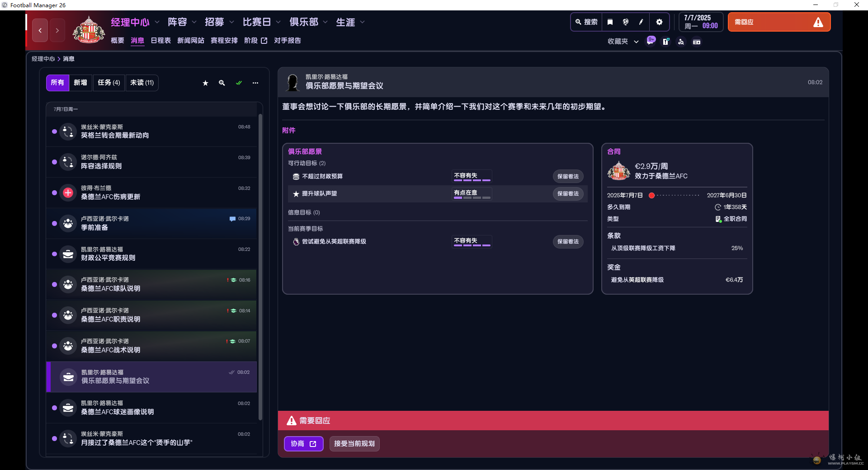
Task: Switch to the 未读 (11) filter tab
Action: (x=142, y=83)
